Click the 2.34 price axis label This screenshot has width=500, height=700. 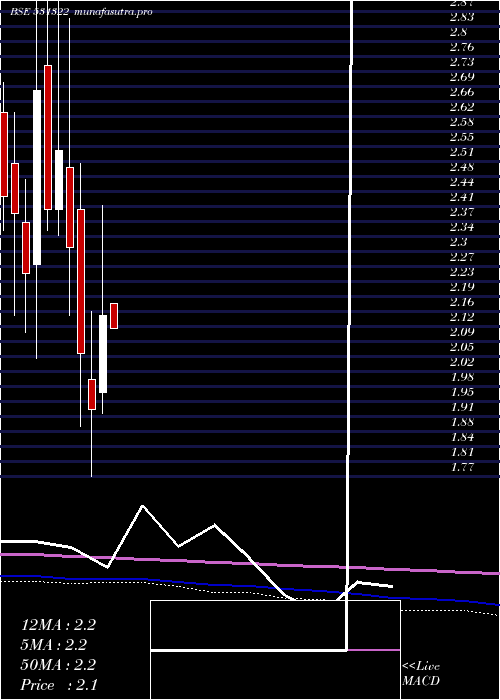click(461, 227)
